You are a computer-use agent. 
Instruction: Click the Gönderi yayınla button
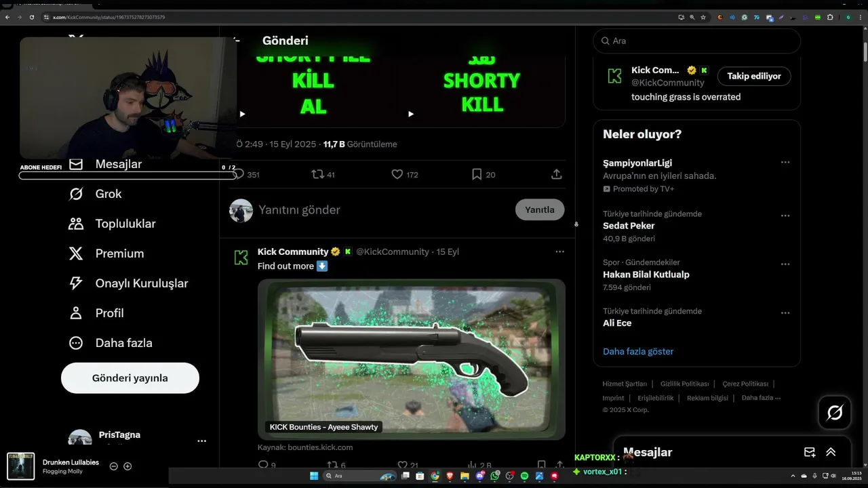[130, 378]
